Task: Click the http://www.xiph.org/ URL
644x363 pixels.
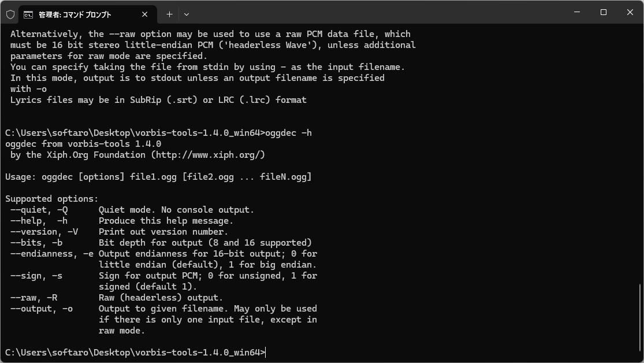Action: [208, 155]
